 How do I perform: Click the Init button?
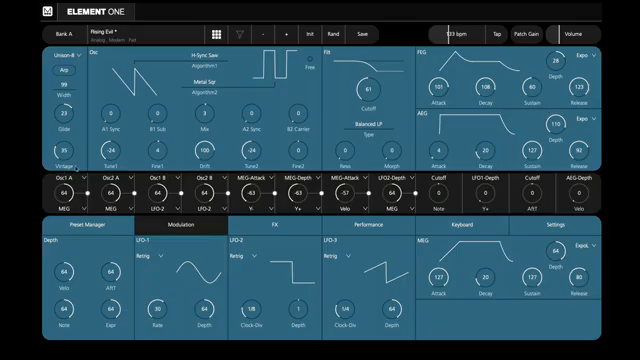[310, 34]
